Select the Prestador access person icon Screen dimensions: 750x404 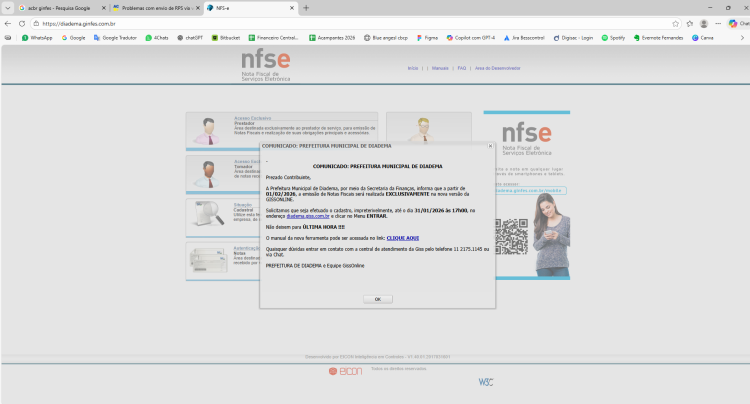point(208,131)
